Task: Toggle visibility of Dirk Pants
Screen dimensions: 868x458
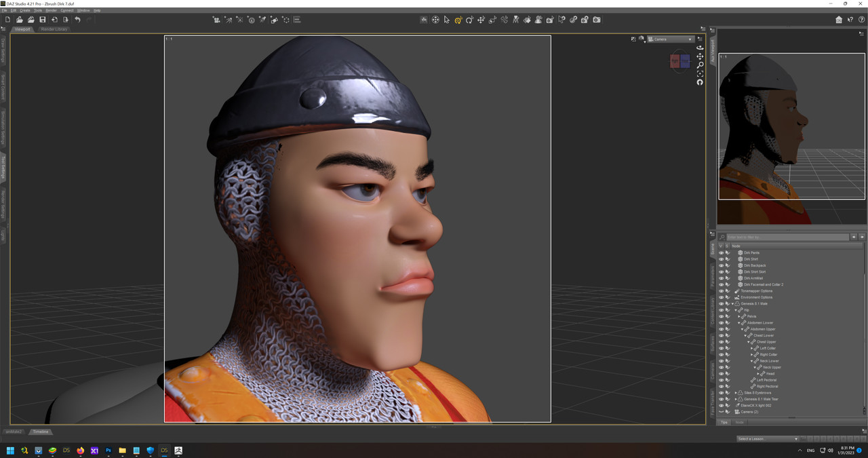Action: 721,252
